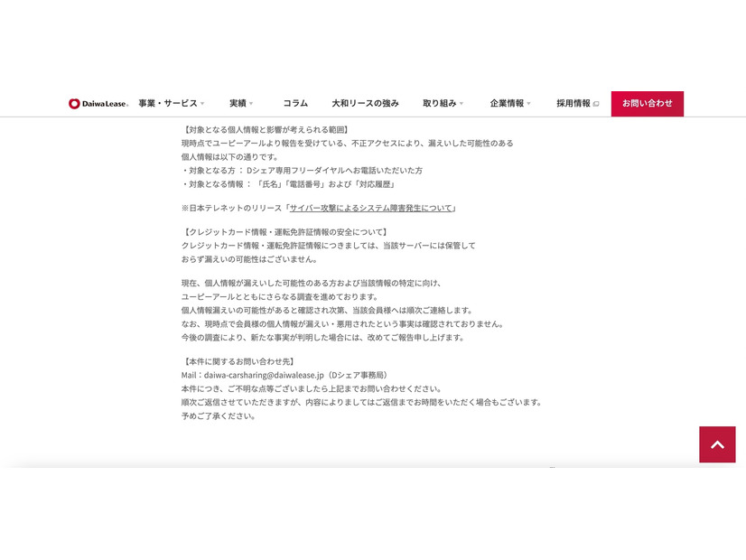Open 採用情報 external link

(x=578, y=103)
